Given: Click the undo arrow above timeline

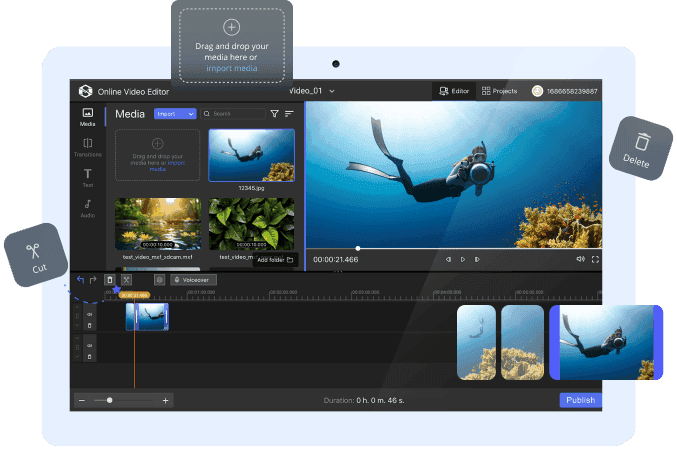Looking at the screenshot, I should (x=81, y=280).
